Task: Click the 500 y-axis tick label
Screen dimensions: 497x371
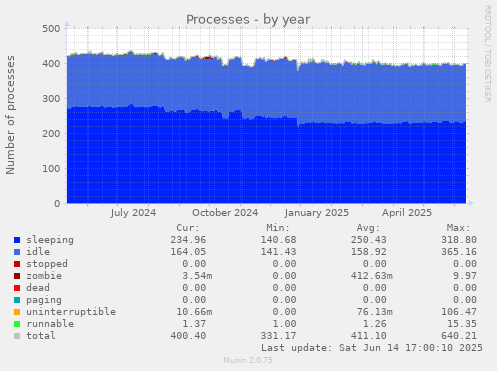Action: click(51, 29)
